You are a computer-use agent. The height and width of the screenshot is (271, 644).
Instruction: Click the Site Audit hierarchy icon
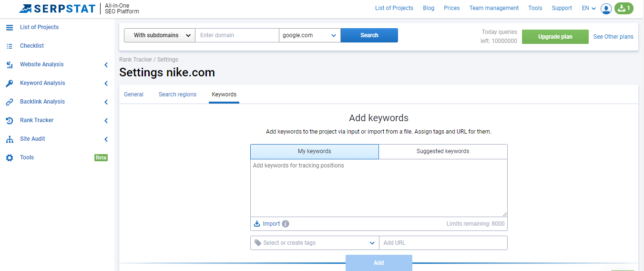click(10, 139)
